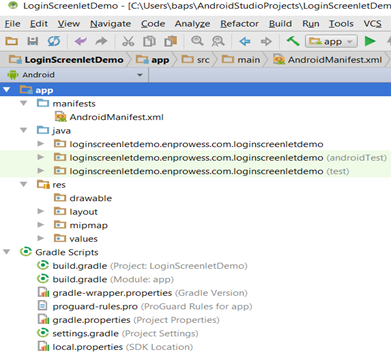Click the Back navigation arrow icon

245,41
